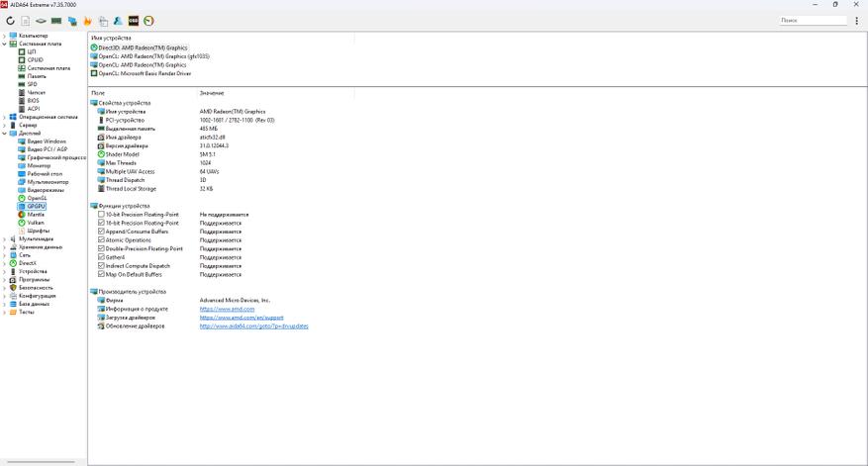Select Видео Windows tree item

click(x=47, y=141)
